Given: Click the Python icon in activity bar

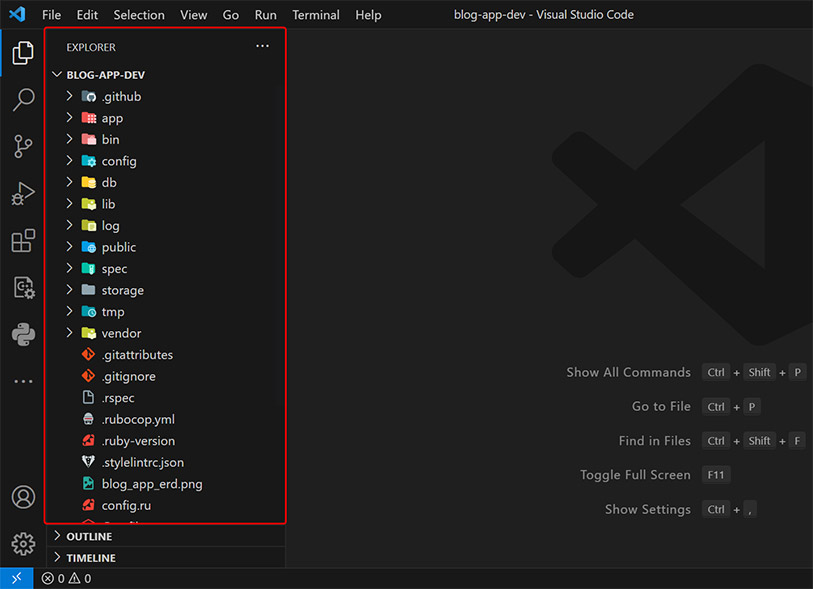Looking at the screenshot, I should click(x=23, y=334).
